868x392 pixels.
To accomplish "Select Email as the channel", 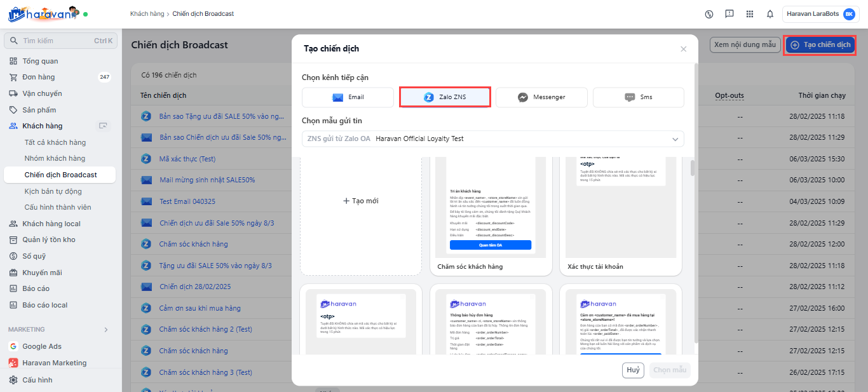I will (x=348, y=97).
